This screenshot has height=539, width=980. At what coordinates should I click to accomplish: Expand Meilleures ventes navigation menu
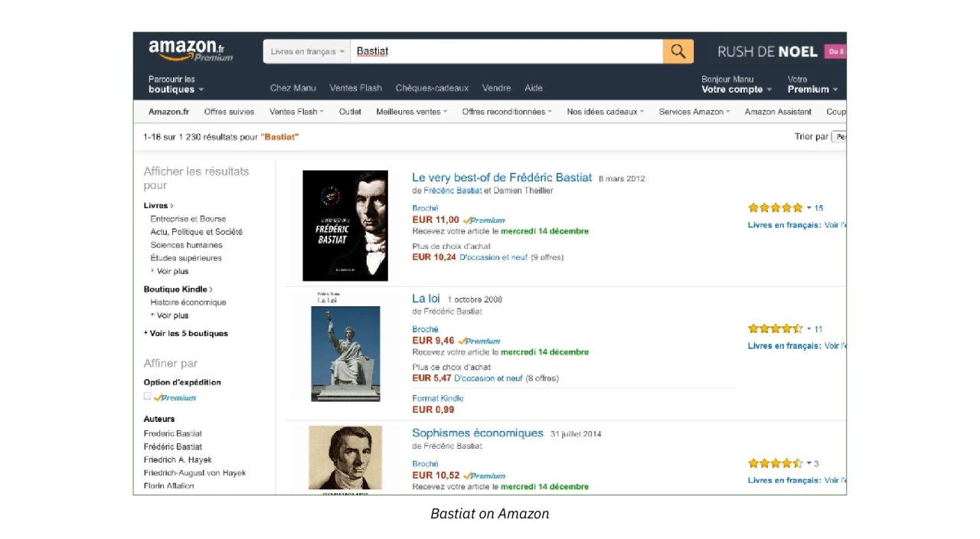[412, 112]
